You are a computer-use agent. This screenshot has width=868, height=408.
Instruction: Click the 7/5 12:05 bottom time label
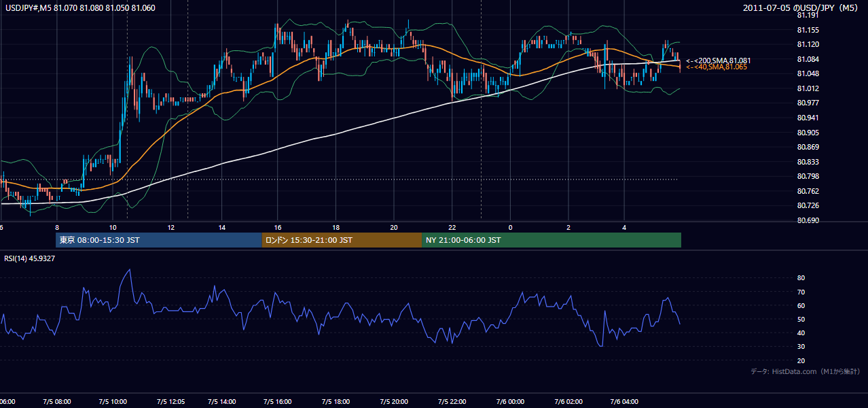[170, 402]
